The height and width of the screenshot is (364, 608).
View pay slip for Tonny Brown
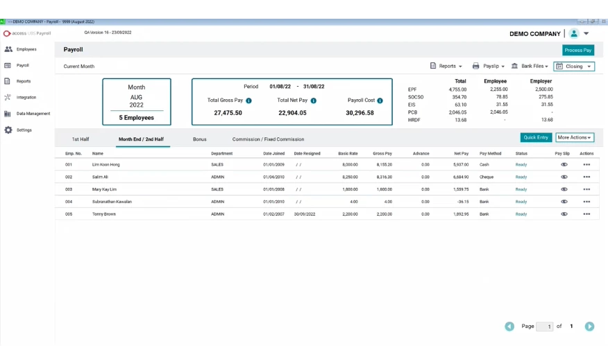point(564,214)
